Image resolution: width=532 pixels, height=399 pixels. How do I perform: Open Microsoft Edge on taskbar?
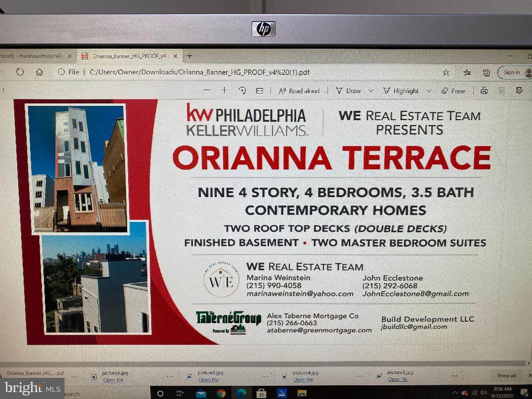[x=241, y=394]
